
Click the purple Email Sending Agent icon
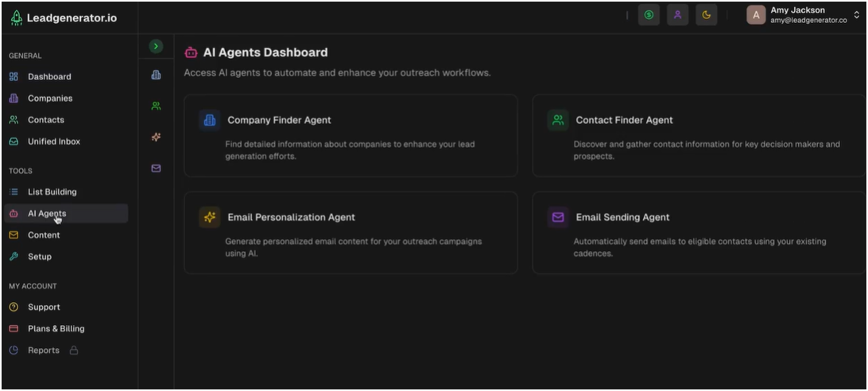[558, 217]
